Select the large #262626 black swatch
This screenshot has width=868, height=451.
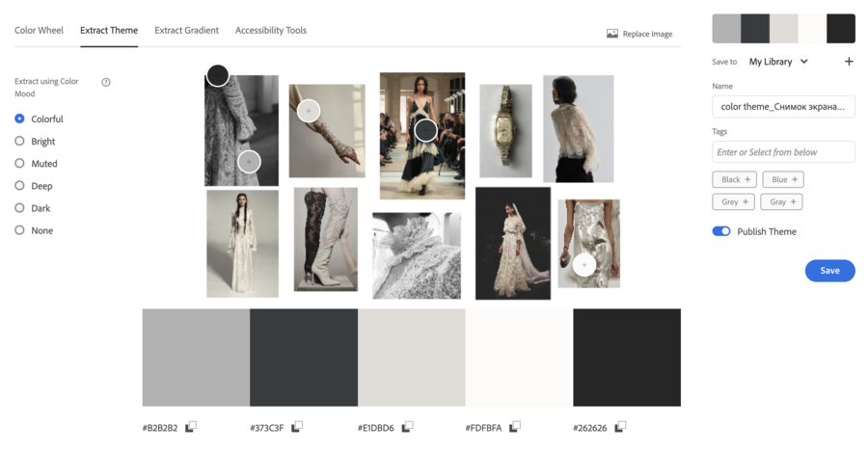627,358
